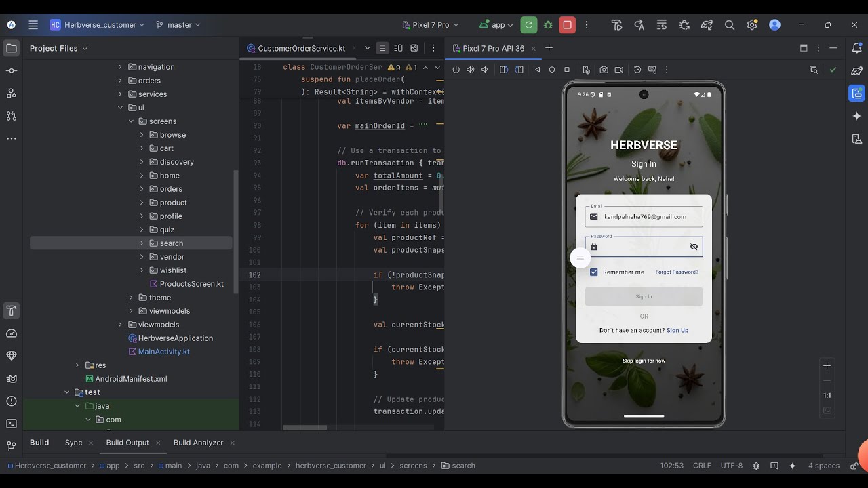Toggle Remember me checkbox
The width and height of the screenshot is (868, 488).
pos(594,272)
